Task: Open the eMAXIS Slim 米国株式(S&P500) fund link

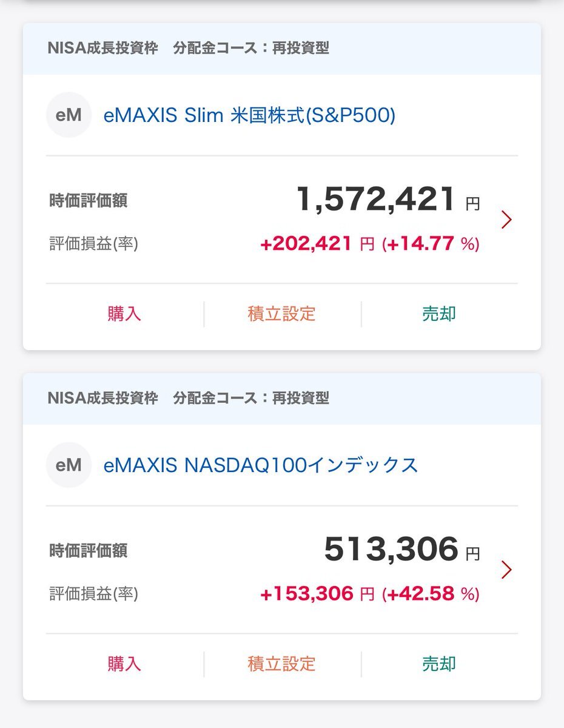Action: tap(249, 115)
